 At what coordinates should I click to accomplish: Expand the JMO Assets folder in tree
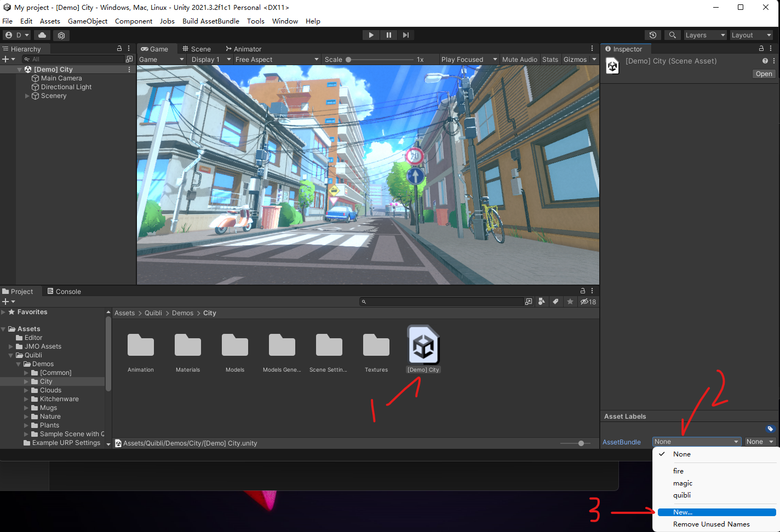point(11,346)
